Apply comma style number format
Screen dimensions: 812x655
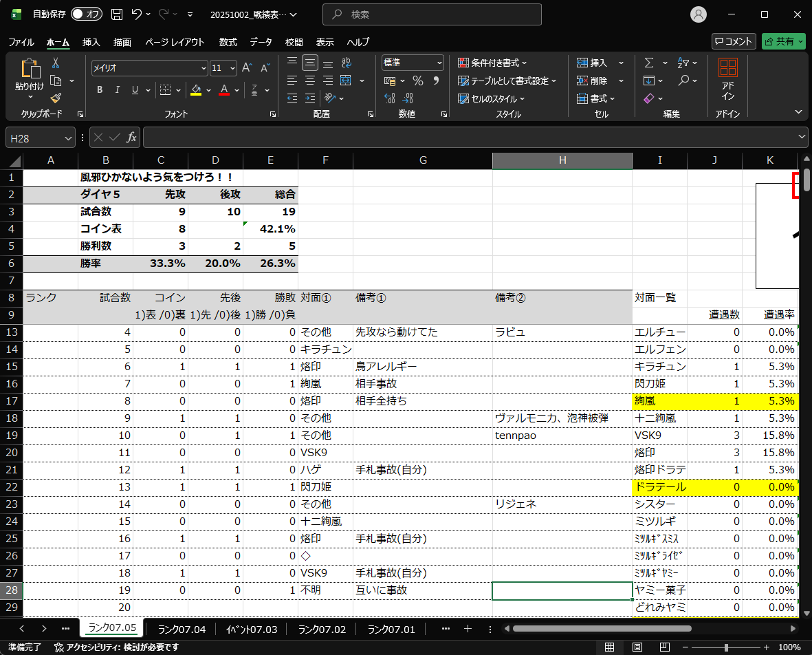point(436,80)
